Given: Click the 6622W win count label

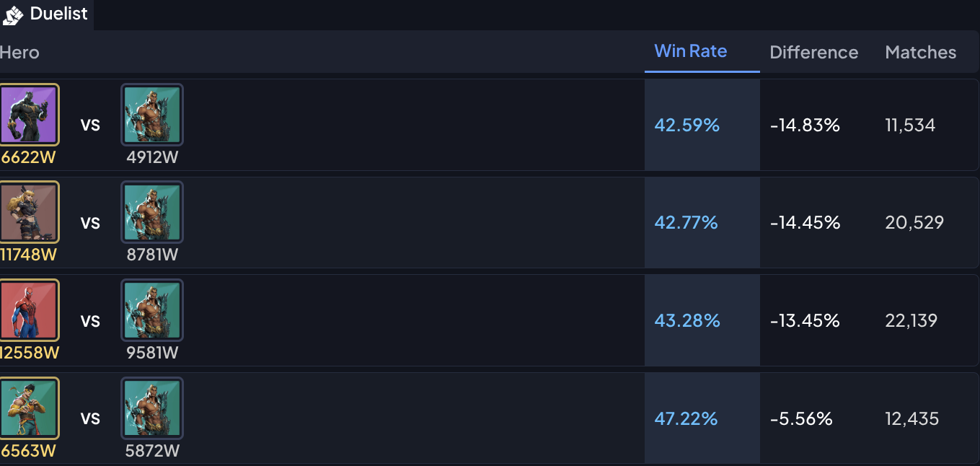Looking at the screenshot, I should coord(28,157).
